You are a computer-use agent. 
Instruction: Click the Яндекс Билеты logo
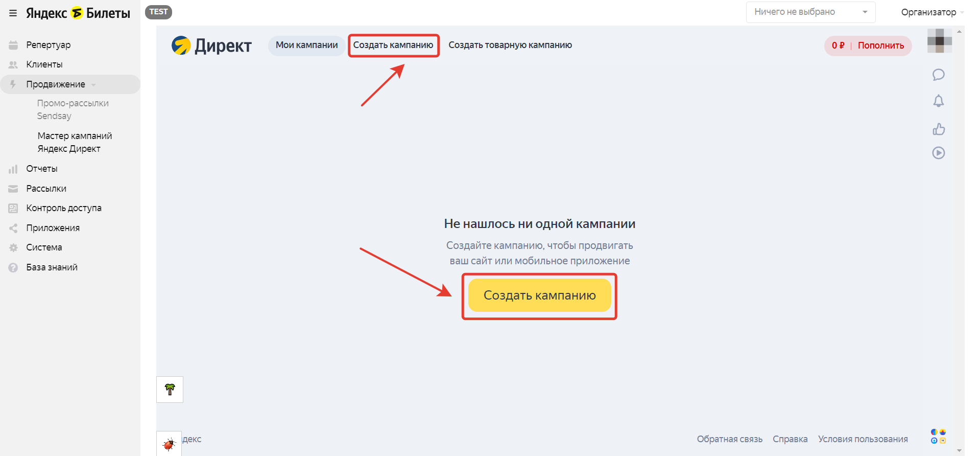coord(78,13)
